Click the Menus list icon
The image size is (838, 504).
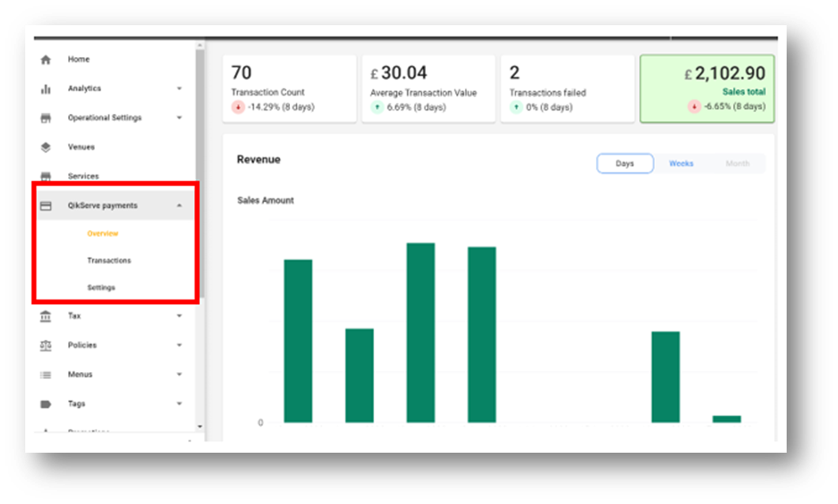(x=46, y=374)
